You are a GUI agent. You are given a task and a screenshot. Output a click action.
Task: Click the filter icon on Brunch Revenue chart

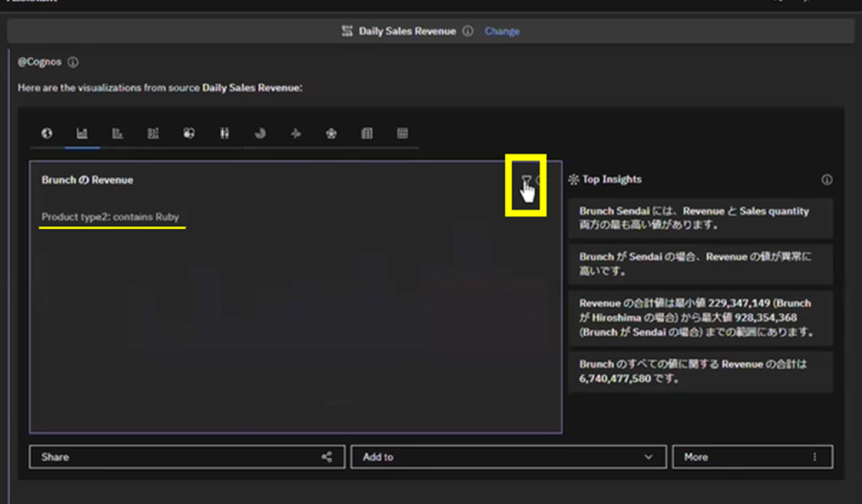pos(527,180)
